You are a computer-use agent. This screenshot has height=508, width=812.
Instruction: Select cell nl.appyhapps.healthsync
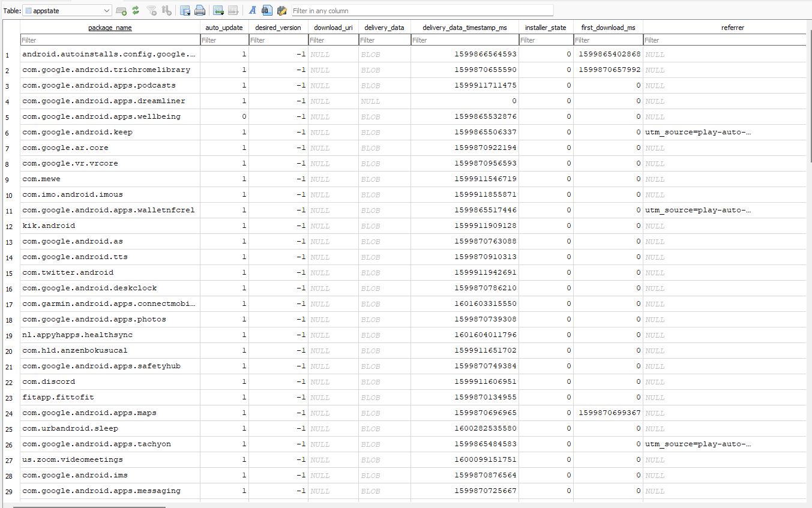[110, 335]
